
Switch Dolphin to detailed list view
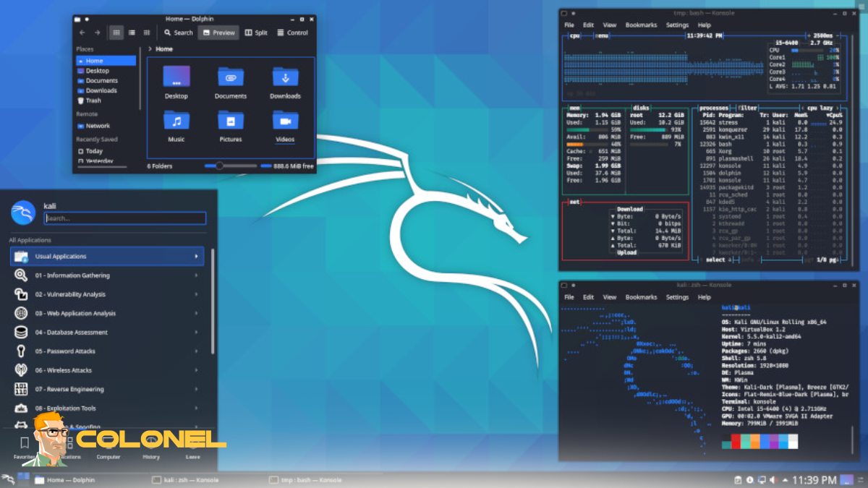[x=131, y=32]
